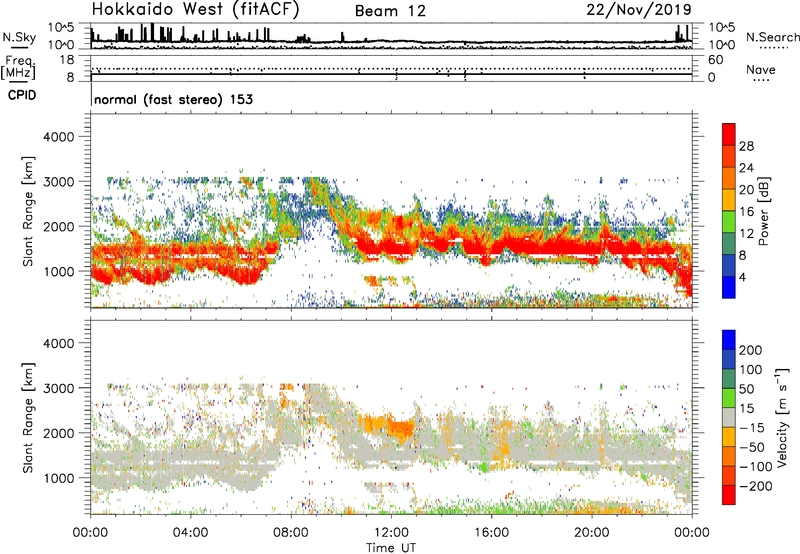This screenshot has height=554, width=800.
Task: Click the 'CPID' label
Action: click(22, 95)
